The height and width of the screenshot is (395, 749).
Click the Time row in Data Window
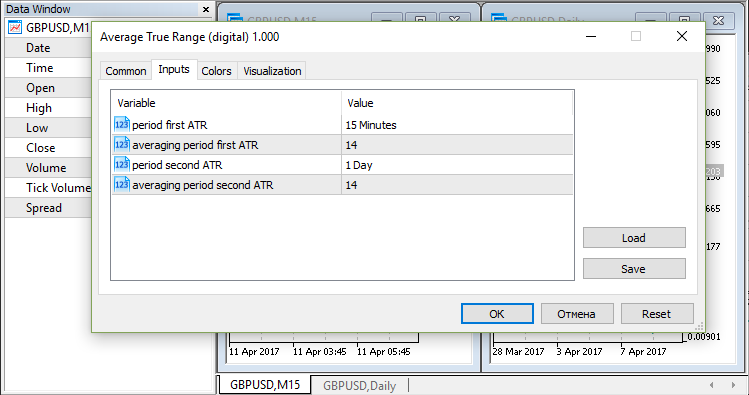coord(48,68)
